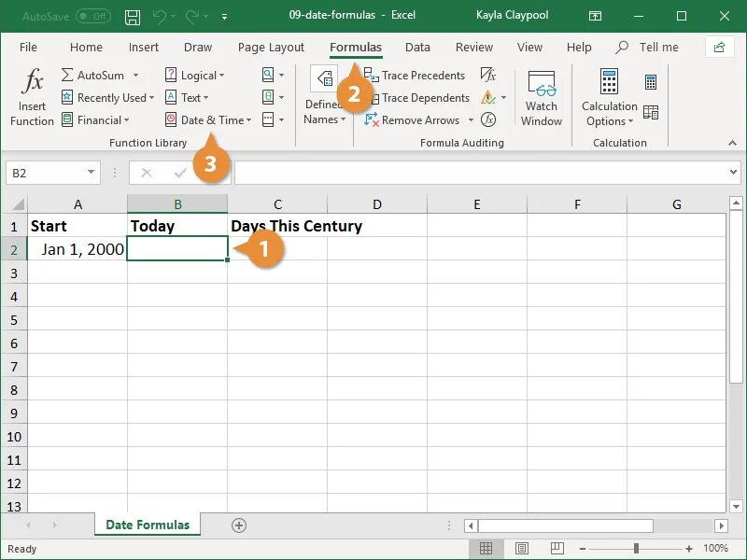This screenshot has height=560, width=747.
Task: Select the Date Formulas sheet tab
Action: [148, 525]
